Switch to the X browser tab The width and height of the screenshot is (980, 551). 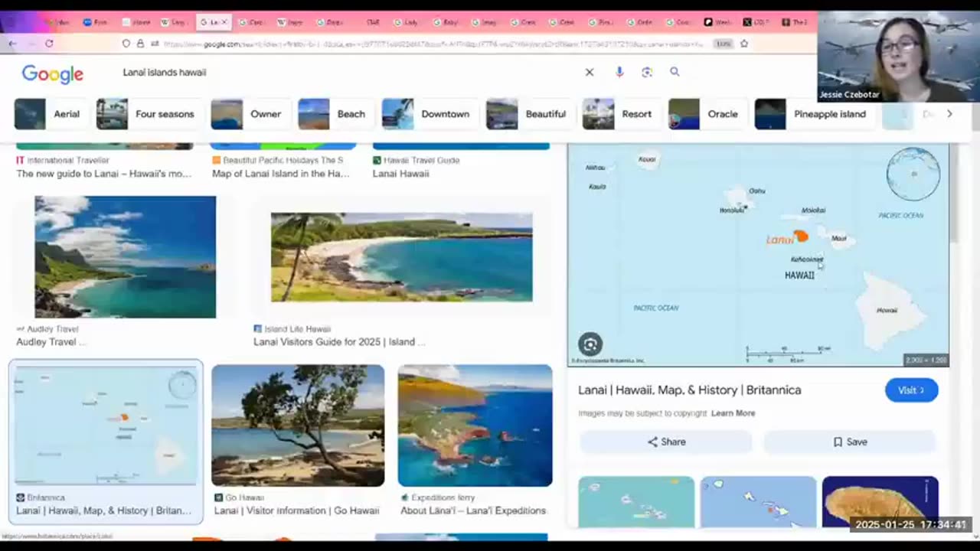(756, 22)
